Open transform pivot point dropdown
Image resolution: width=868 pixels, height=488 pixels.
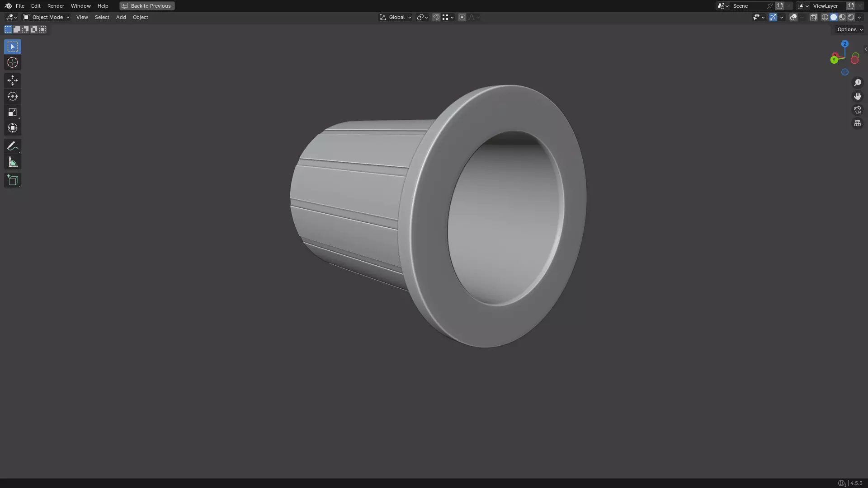pyautogui.click(x=422, y=17)
